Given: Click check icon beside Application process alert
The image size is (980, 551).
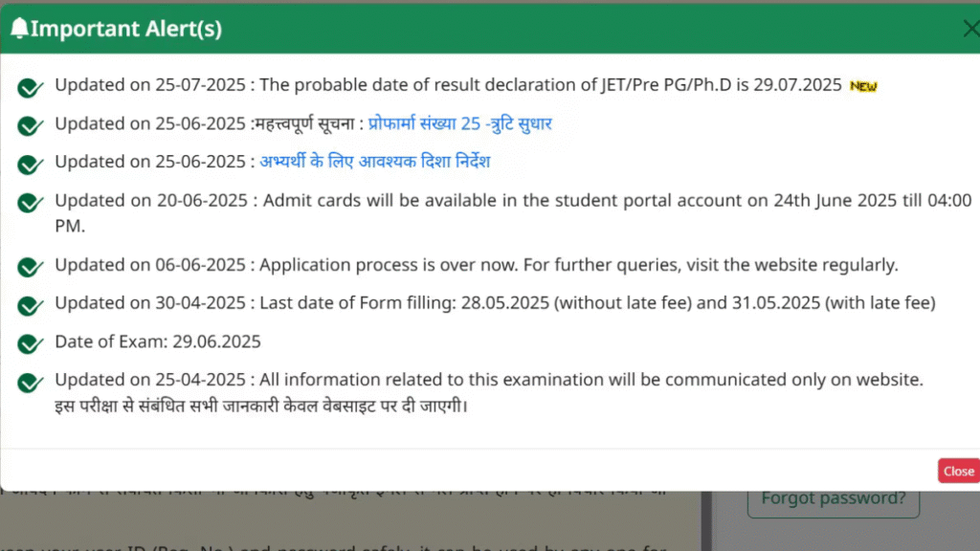Looking at the screenshot, I should [30, 267].
